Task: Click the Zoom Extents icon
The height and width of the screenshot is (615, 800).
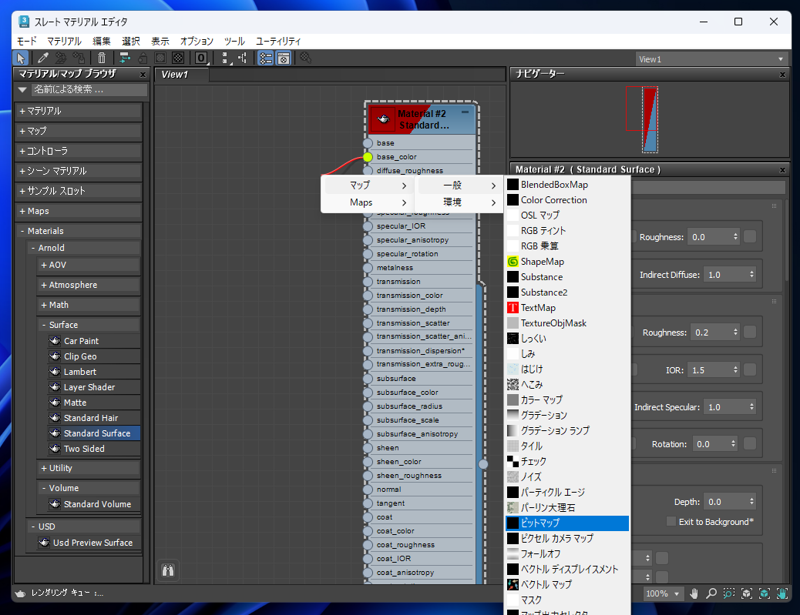Action: (746, 592)
